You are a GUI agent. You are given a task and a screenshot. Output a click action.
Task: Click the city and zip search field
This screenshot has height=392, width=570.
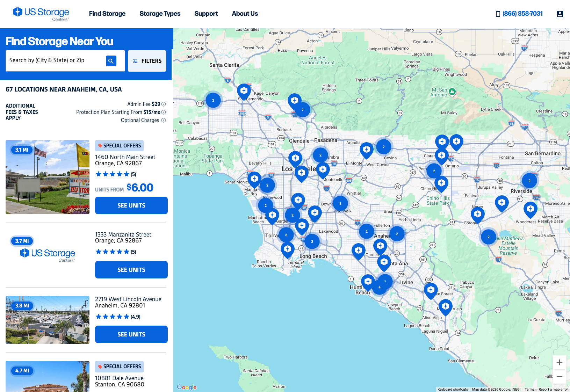coord(56,60)
